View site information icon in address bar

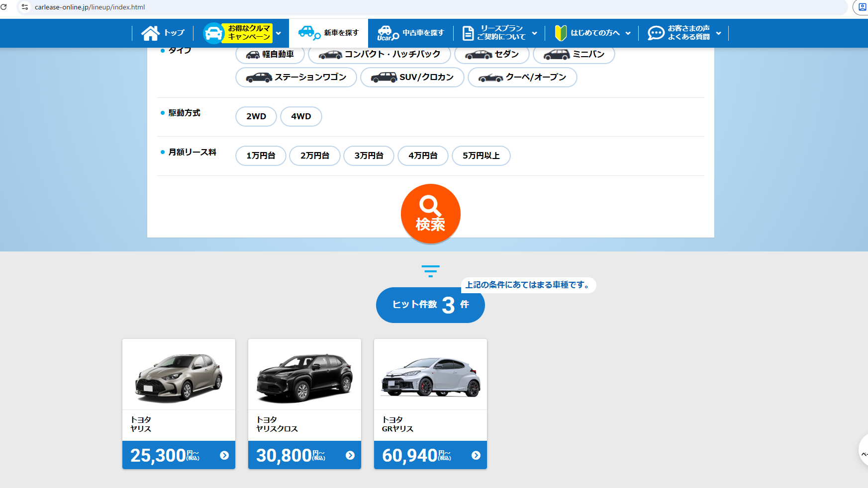pos(25,7)
